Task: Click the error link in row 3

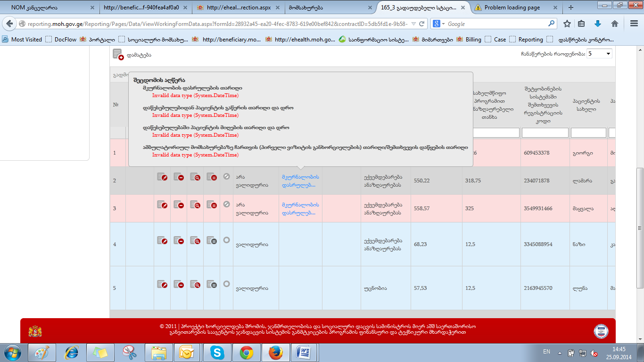Action: [x=300, y=208]
